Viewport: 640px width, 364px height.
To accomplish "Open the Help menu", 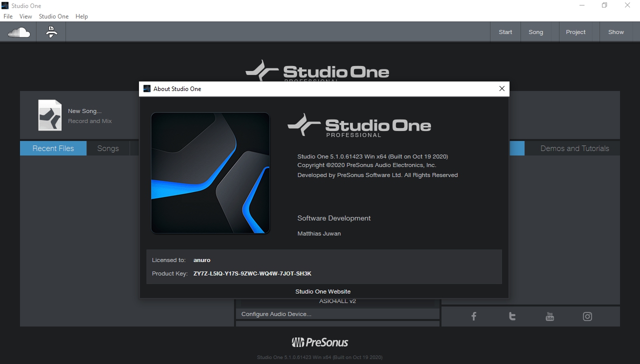I will tap(81, 16).
